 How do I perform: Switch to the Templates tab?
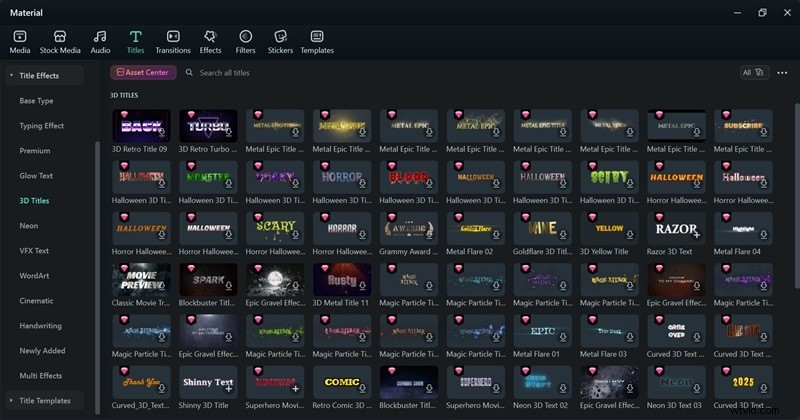317,42
